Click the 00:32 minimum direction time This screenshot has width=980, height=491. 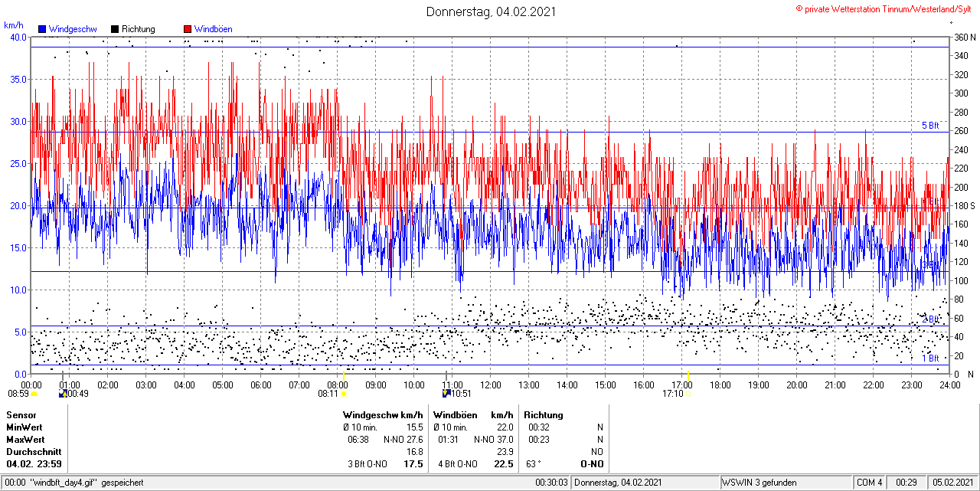point(539,427)
